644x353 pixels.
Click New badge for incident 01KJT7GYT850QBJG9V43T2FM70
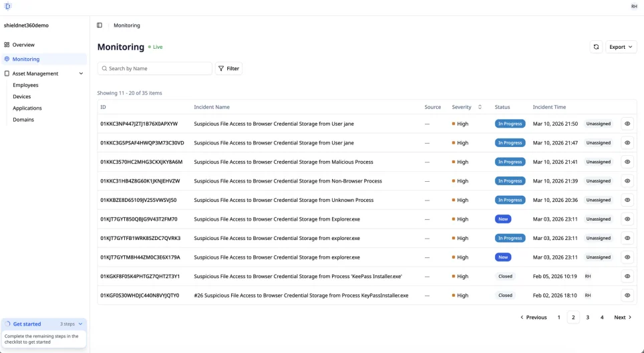(x=503, y=219)
